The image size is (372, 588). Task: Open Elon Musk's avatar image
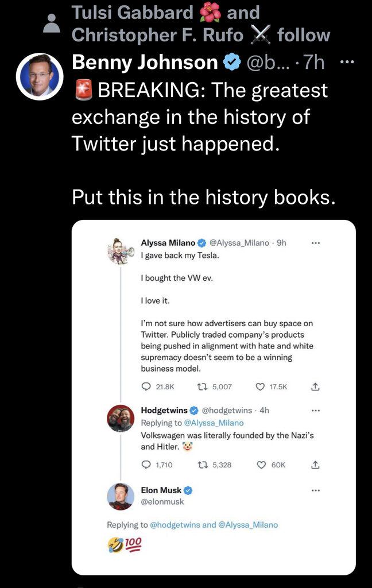[121, 497]
